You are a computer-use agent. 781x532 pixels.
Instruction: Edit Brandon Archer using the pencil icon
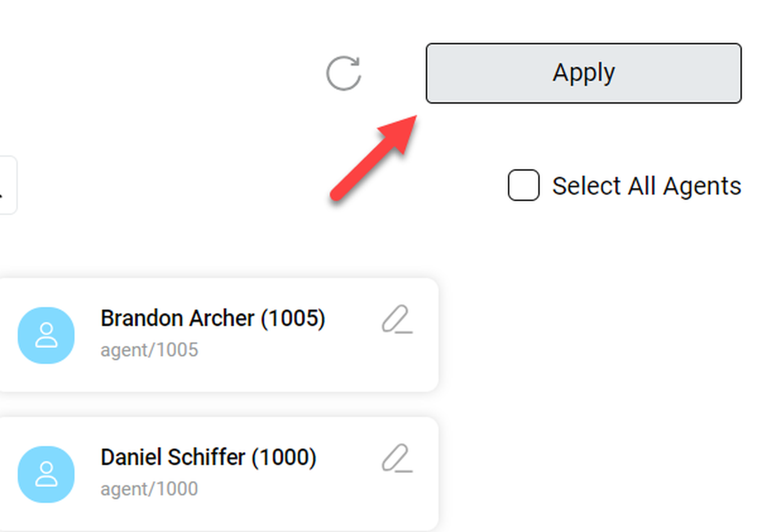tap(397, 320)
